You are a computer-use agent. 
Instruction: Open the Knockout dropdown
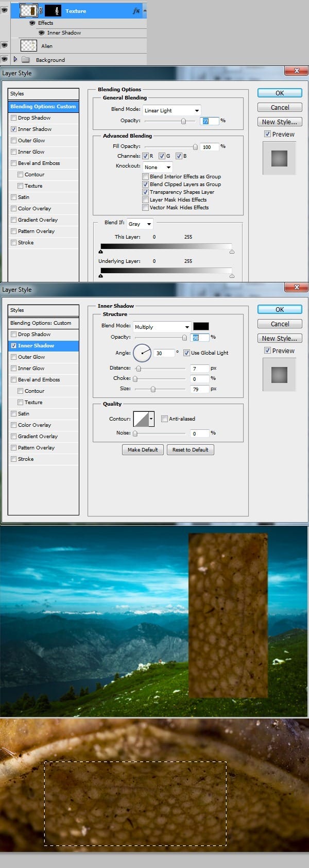[157, 167]
